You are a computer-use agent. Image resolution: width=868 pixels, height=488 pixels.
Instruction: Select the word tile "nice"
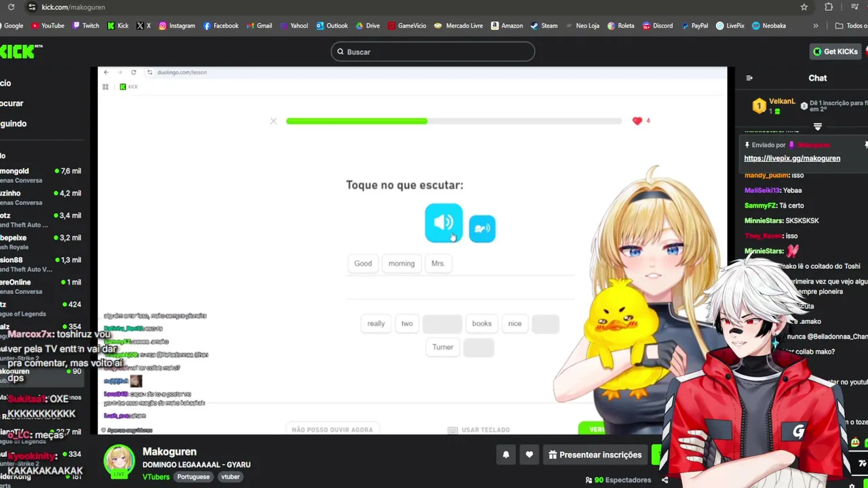tap(515, 323)
